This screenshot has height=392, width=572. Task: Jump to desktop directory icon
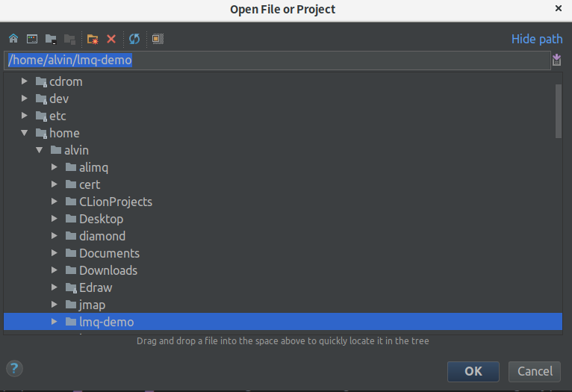[32, 39]
